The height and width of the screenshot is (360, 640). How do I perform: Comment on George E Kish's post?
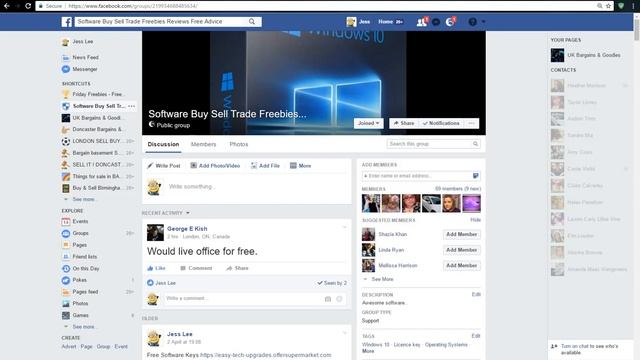coord(196,268)
